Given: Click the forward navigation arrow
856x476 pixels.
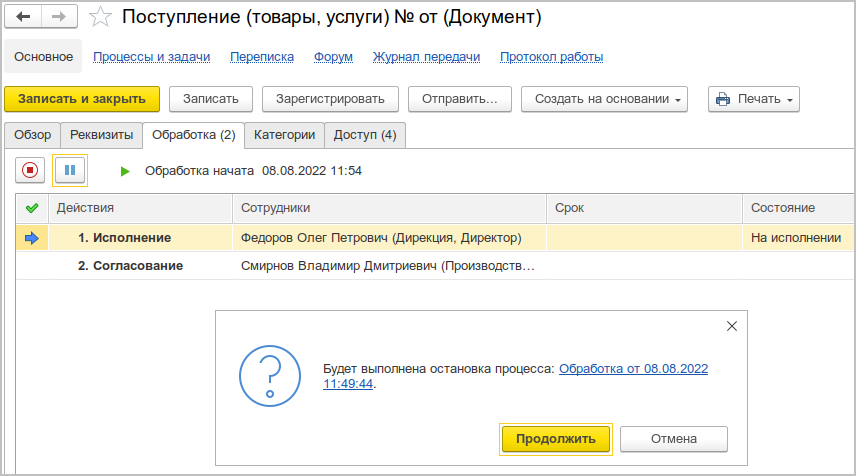Looking at the screenshot, I should (59, 18).
